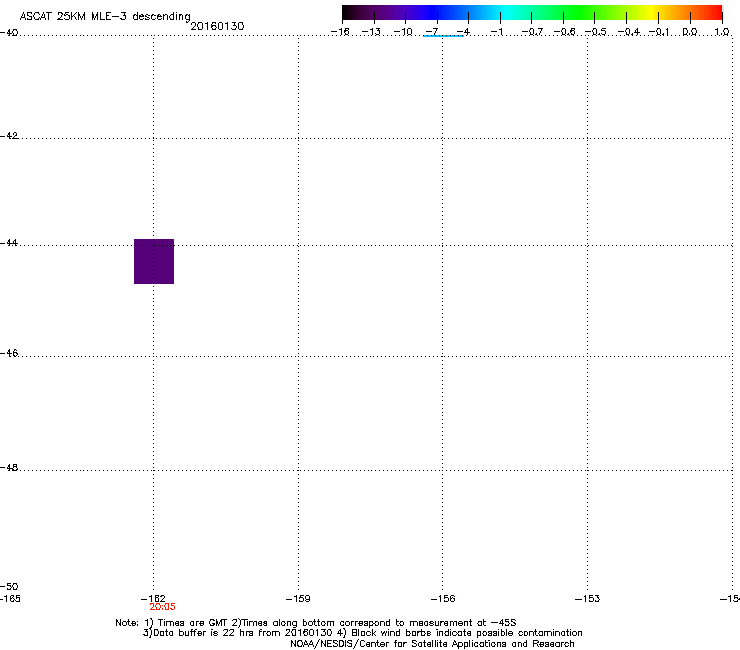
Task: Click the 'Data buffer is 22 hrs' note
Action: 362,633
